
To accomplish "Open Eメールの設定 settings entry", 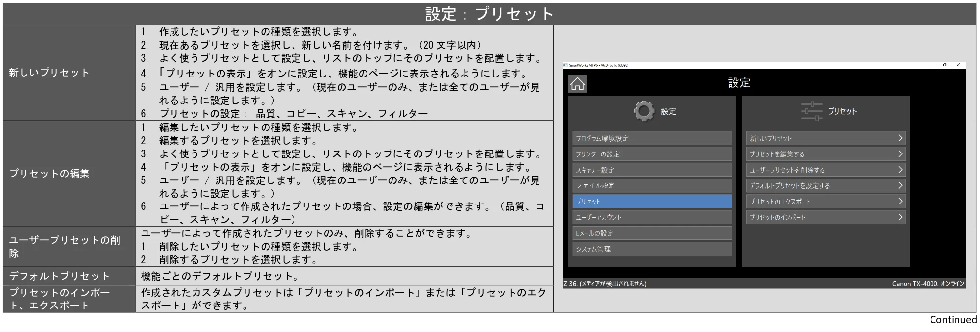I will [652, 233].
